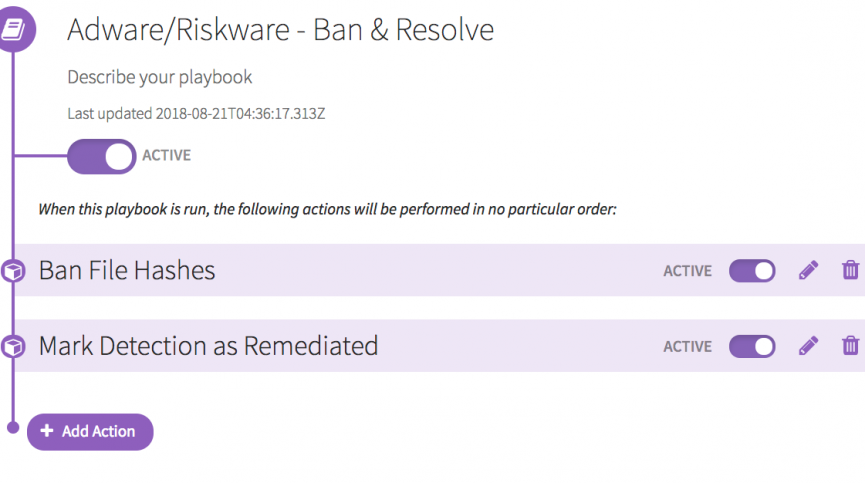Click the Last updated timestamp text

pos(196,114)
